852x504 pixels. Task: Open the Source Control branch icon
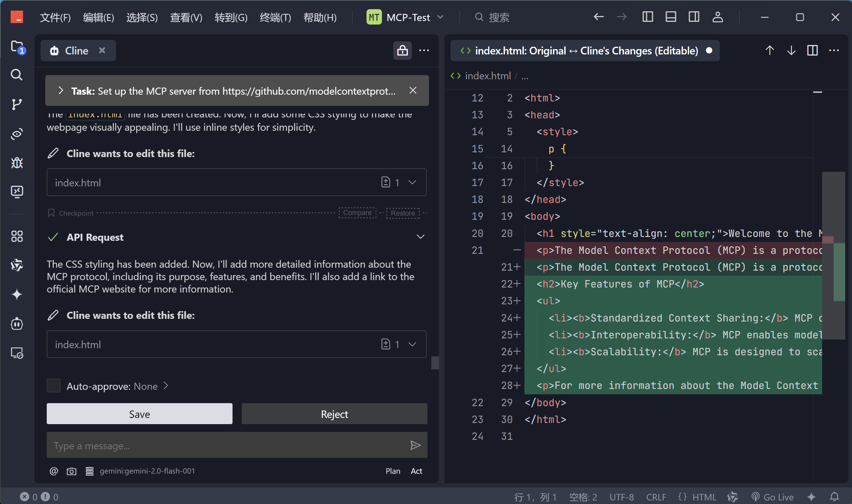(x=17, y=104)
